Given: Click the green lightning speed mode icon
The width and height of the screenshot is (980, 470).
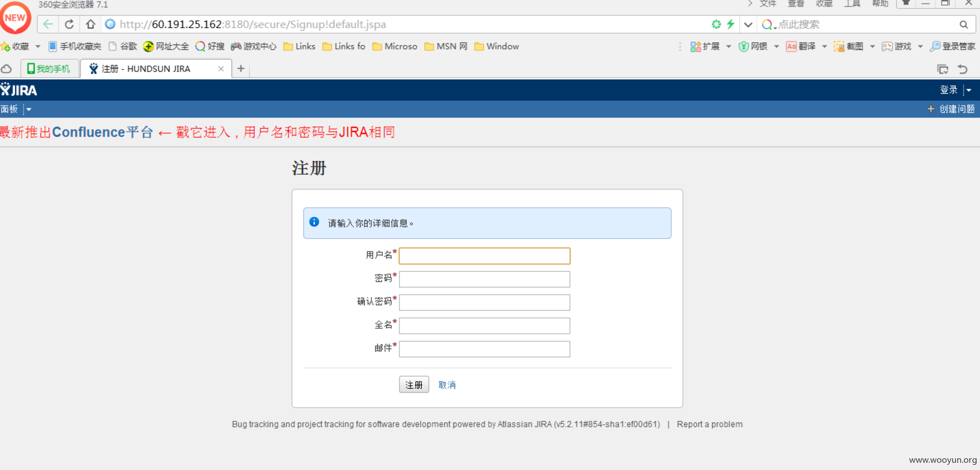Looking at the screenshot, I should (x=730, y=24).
